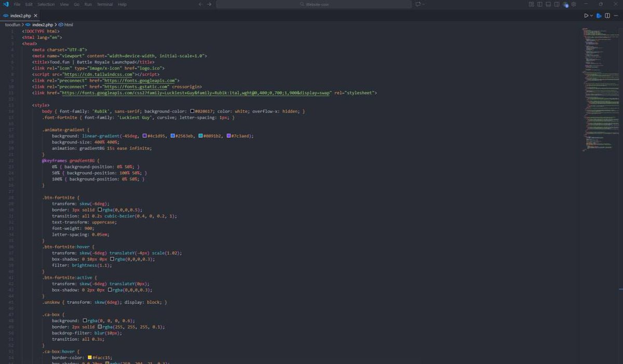
Task: Select the index2.php editor tab
Action: tap(20, 16)
